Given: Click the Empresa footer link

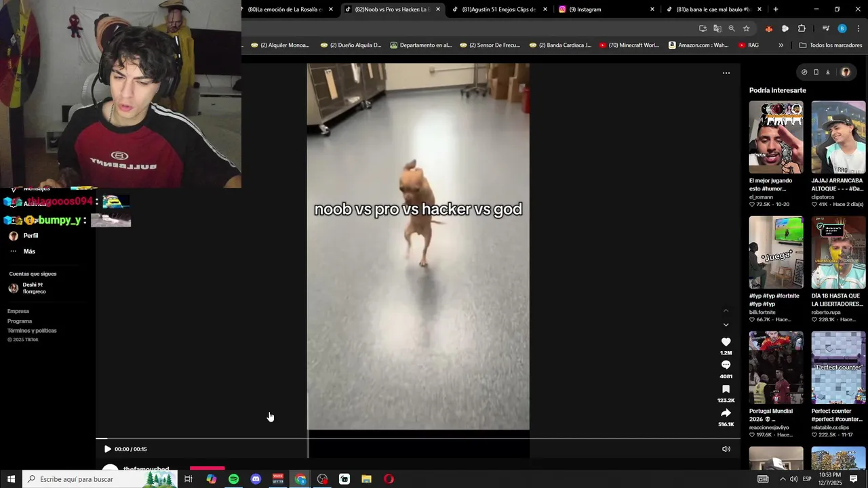Looking at the screenshot, I should click(18, 311).
